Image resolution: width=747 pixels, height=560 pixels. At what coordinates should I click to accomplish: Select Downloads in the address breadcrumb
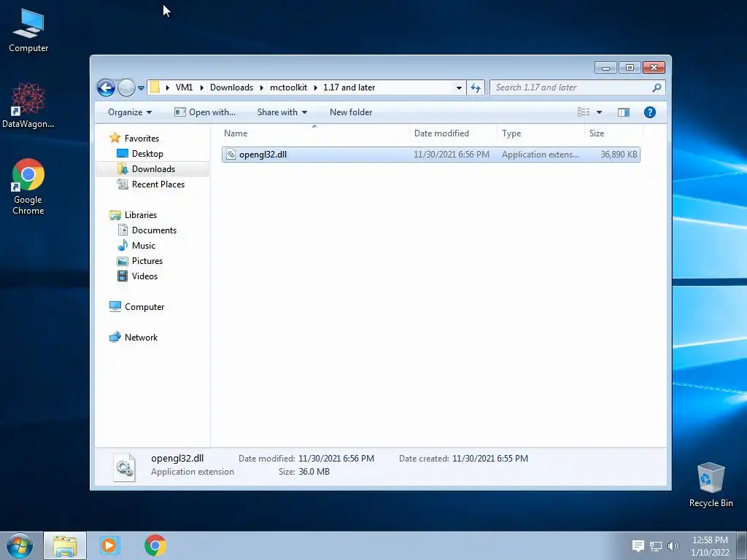231,87
